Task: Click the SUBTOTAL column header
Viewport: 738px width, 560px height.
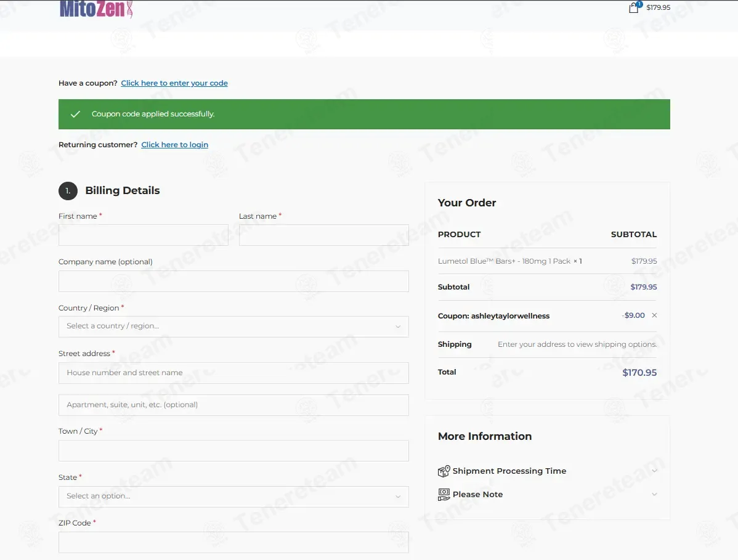Action: [633, 234]
